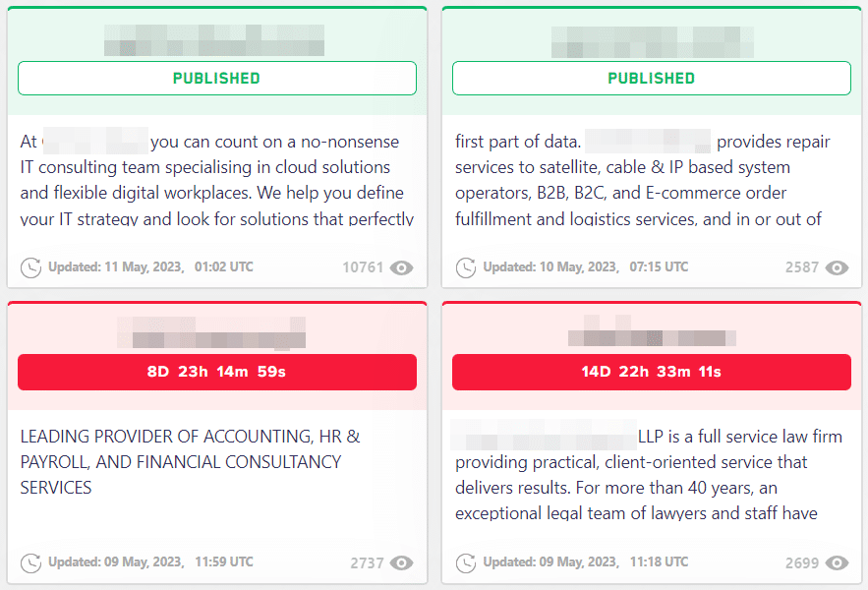Click the clock icon beside Updated 11 May
This screenshot has height=590, width=868.
tap(31, 267)
